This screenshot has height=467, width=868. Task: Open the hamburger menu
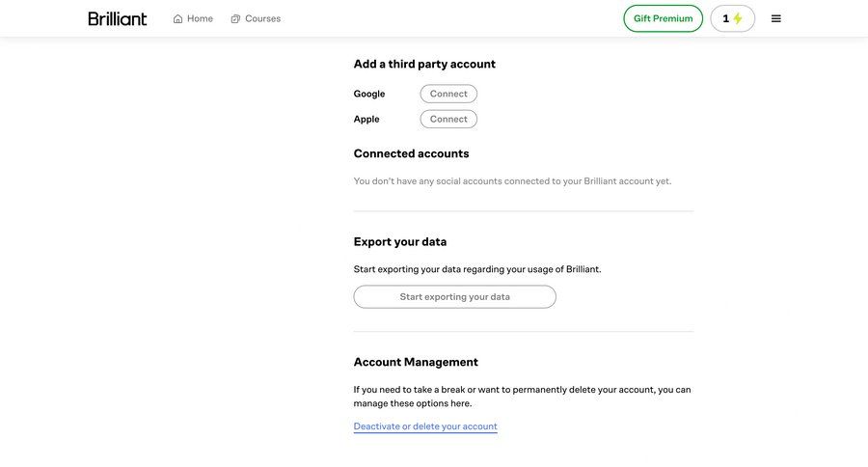[776, 18]
